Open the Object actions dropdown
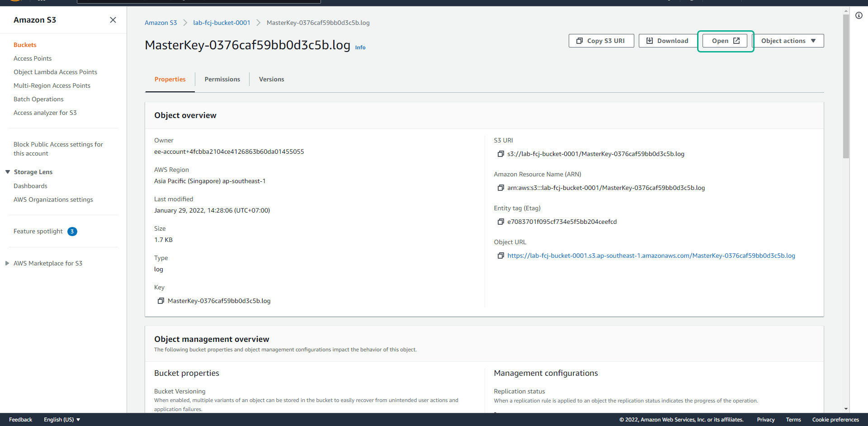868x426 pixels. tap(788, 40)
